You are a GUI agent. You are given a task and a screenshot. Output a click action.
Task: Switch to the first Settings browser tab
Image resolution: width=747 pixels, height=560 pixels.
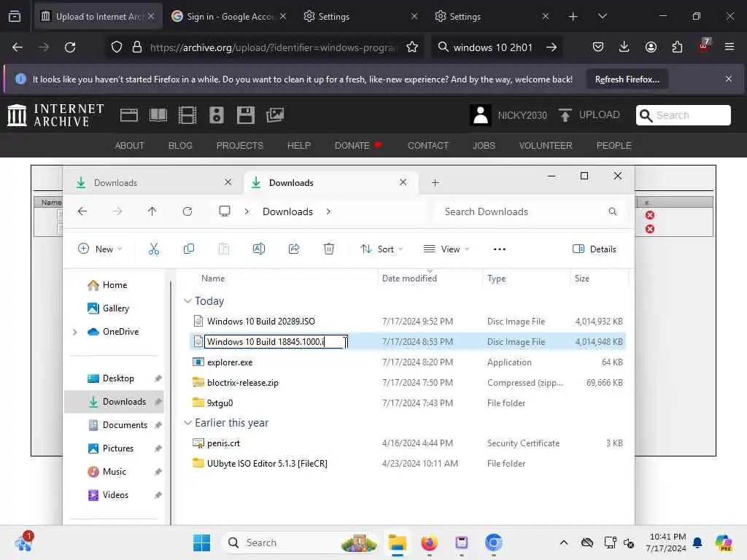pos(360,16)
